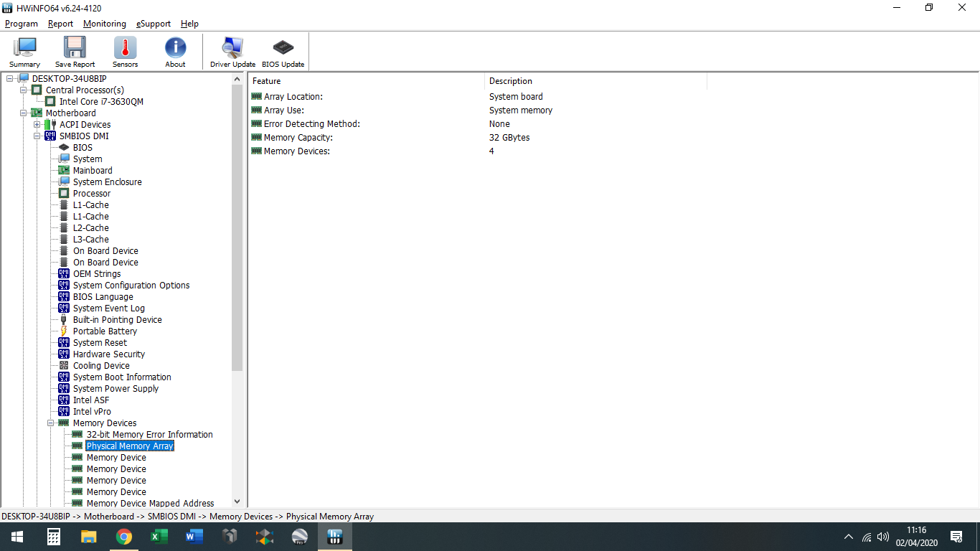
Task: Select System Power Supply entry
Action: pos(116,388)
